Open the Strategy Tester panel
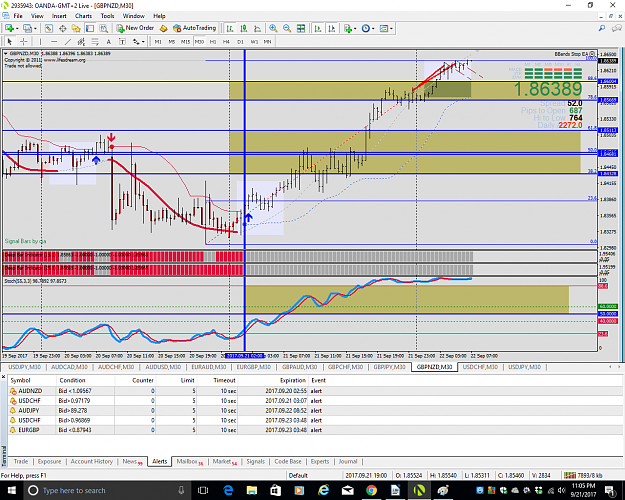Image resolution: width=625 pixels, height=500 pixels. point(103,28)
